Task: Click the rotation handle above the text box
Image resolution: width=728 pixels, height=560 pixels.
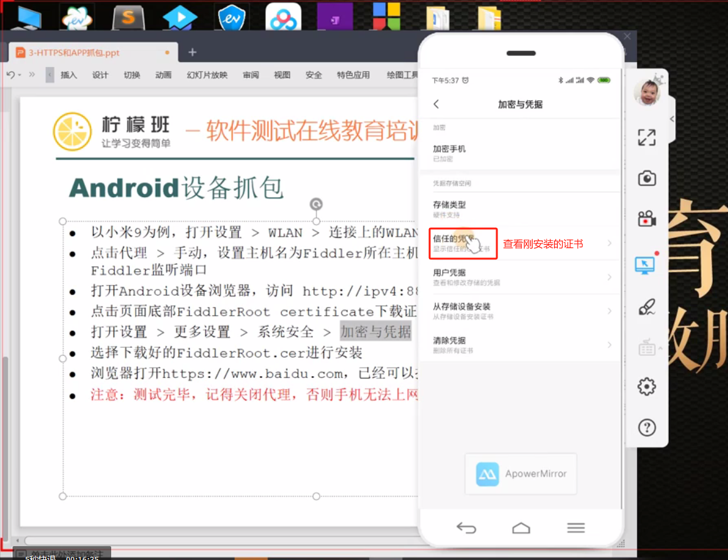Action: (316, 204)
